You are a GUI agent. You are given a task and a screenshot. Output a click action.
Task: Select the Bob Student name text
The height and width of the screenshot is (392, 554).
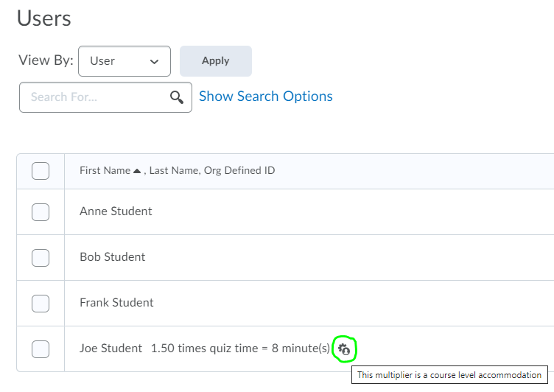point(113,257)
